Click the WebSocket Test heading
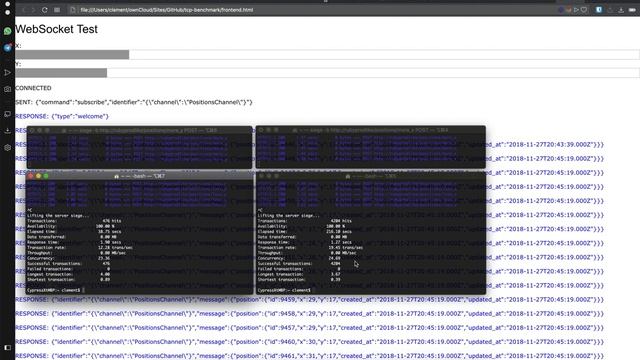Image resolution: width=640 pixels, height=360 pixels. click(56, 29)
